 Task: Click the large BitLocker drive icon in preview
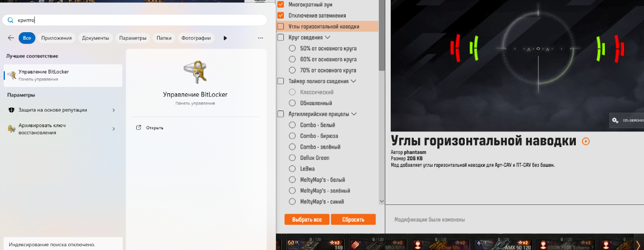[195, 72]
